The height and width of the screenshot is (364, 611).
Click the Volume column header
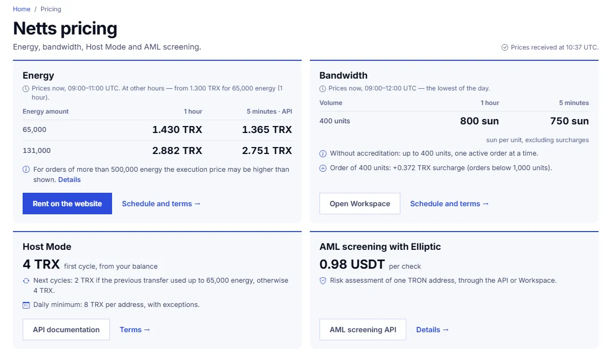pos(331,103)
